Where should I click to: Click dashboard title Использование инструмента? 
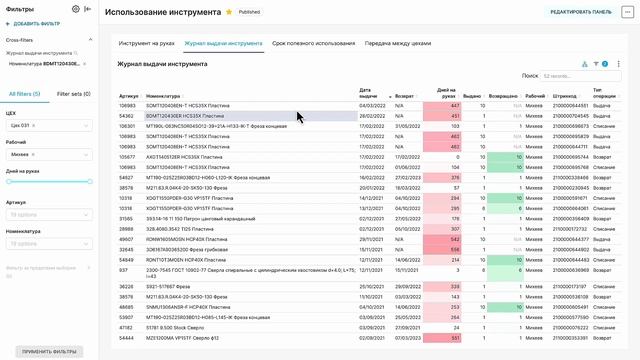tap(163, 12)
